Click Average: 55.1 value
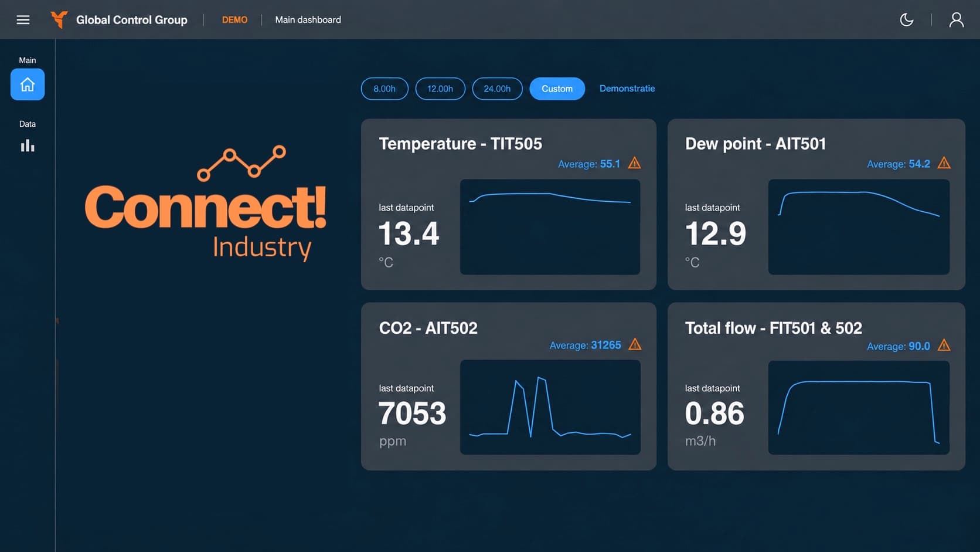Screen dimensions: 980x552 [x=588, y=164]
